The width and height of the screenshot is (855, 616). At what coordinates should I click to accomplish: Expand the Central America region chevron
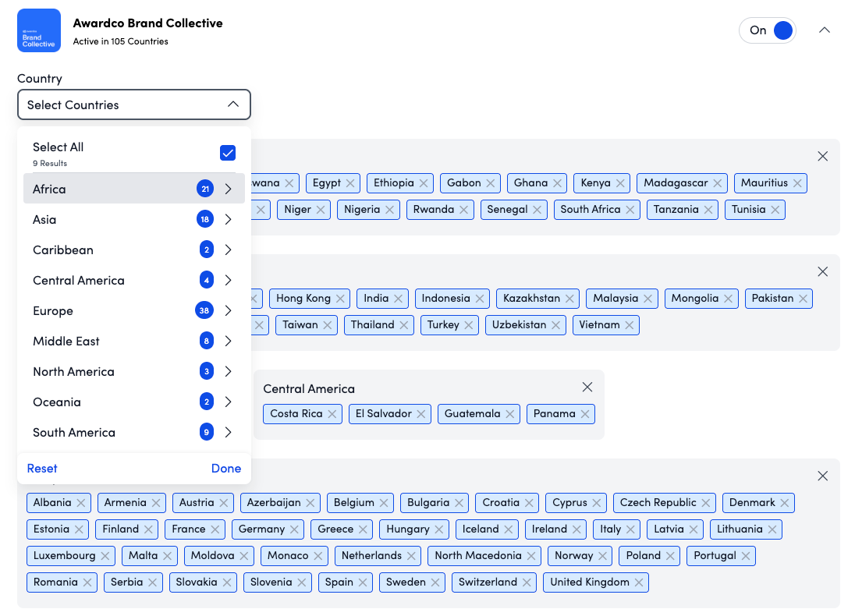pyautogui.click(x=229, y=280)
